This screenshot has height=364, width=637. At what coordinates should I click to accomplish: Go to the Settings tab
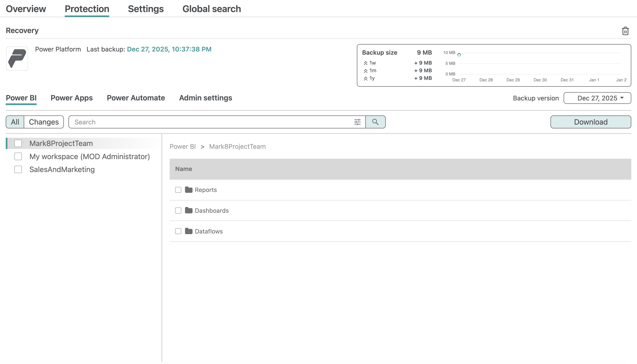pyautogui.click(x=146, y=9)
